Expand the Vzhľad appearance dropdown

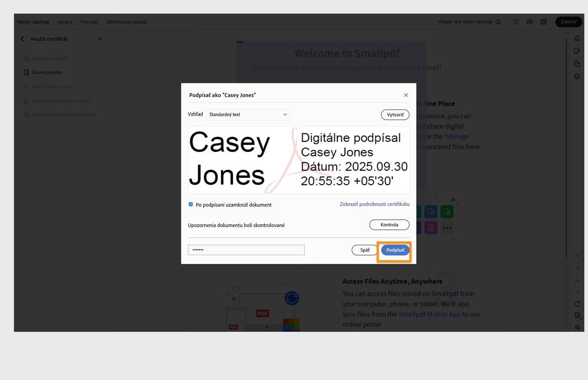point(248,115)
